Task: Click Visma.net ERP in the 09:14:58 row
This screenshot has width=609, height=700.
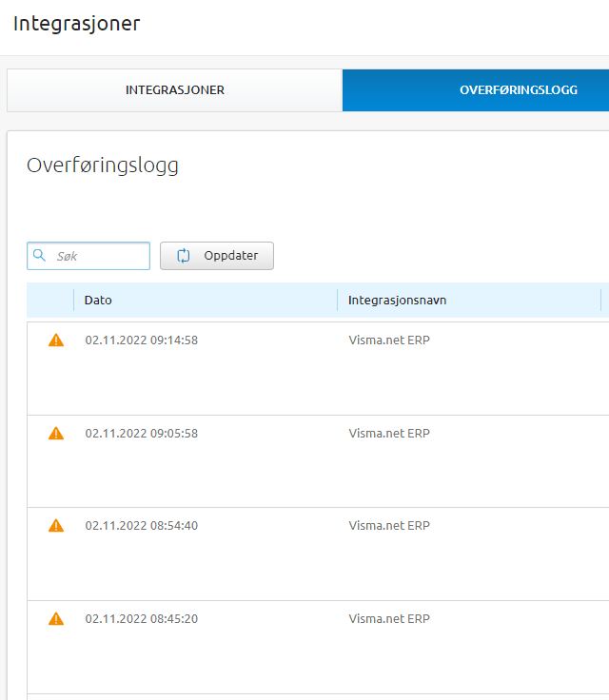Action: pyautogui.click(x=389, y=340)
